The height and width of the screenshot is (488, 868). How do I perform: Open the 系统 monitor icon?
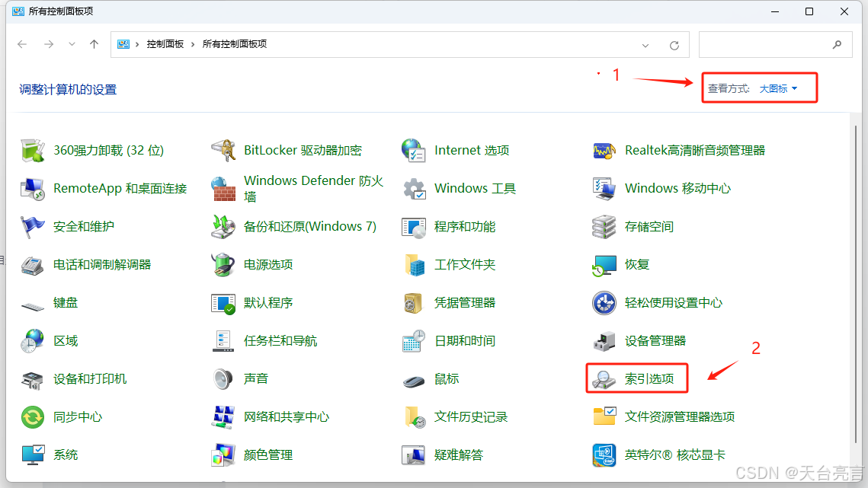pos(33,455)
